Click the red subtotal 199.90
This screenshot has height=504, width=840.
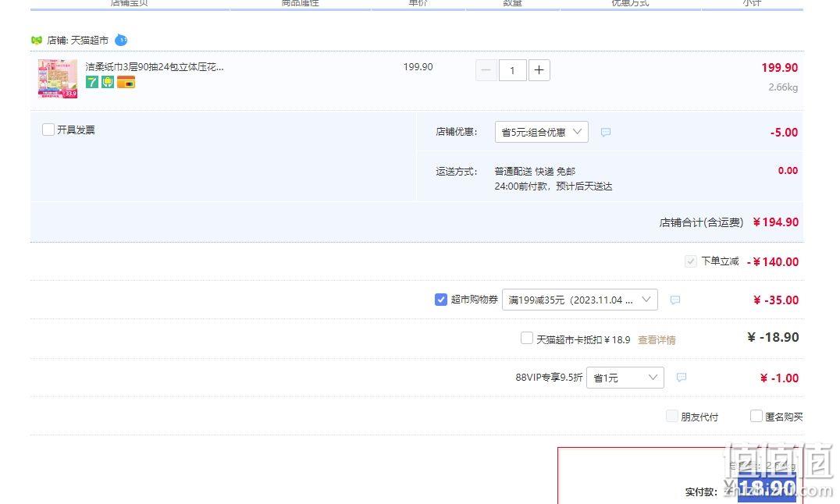pos(779,68)
